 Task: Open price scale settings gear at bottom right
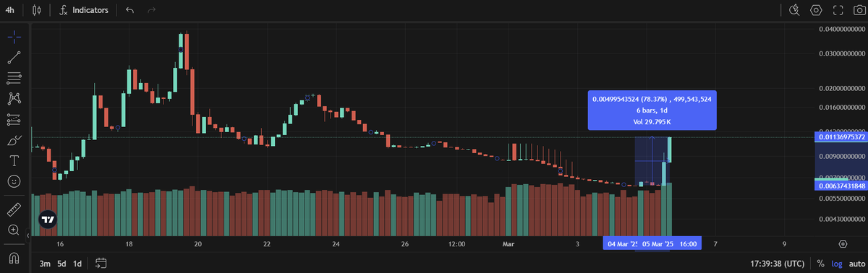[843, 244]
